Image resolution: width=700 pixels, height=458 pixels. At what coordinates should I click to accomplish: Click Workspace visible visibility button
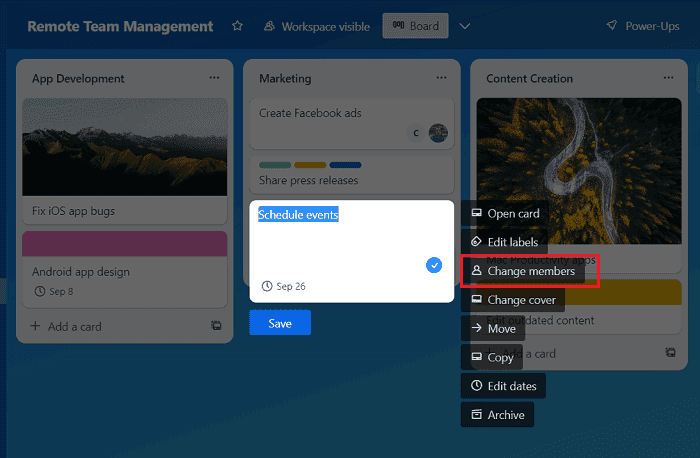[x=317, y=26]
